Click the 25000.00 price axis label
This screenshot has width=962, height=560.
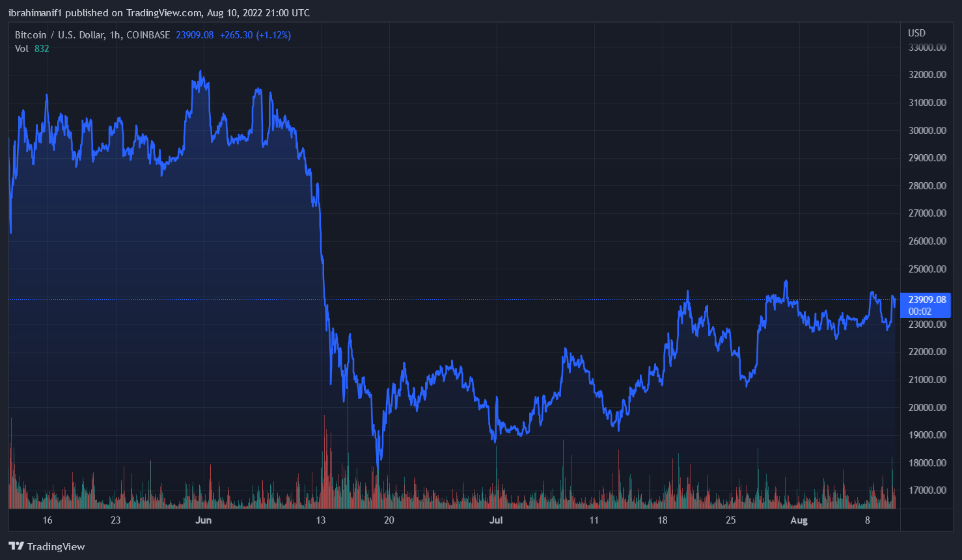927,269
